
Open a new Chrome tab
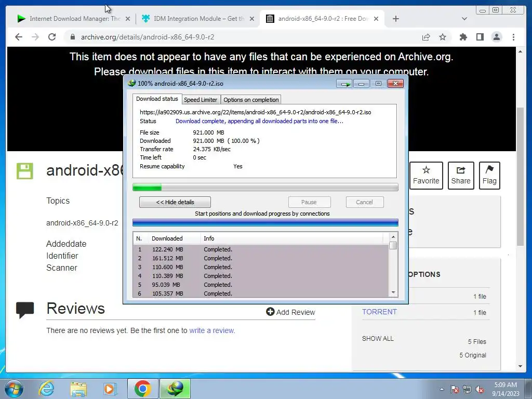coord(395,19)
